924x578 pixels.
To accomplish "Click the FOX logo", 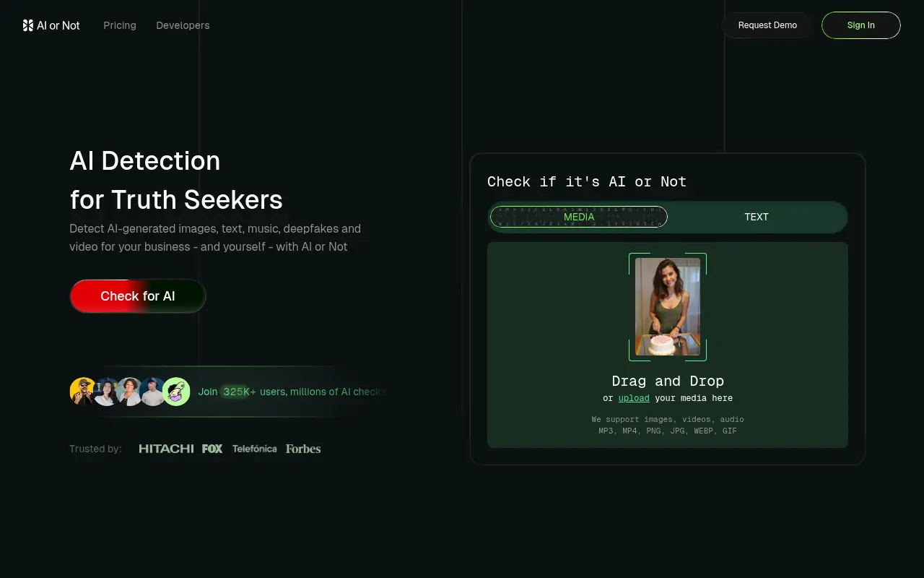I will (x=212, y=448).
